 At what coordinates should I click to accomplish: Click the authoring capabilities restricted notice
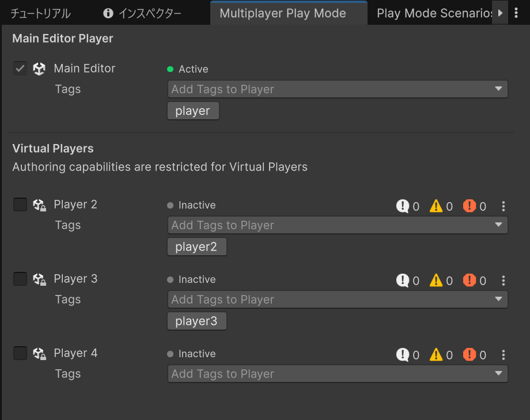[x=160, y=167]
